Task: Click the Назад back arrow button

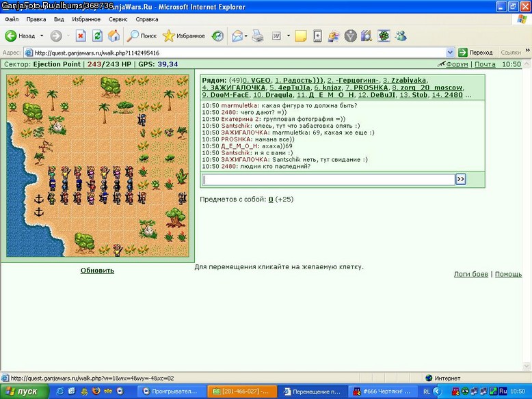Action: coord(20,36)
